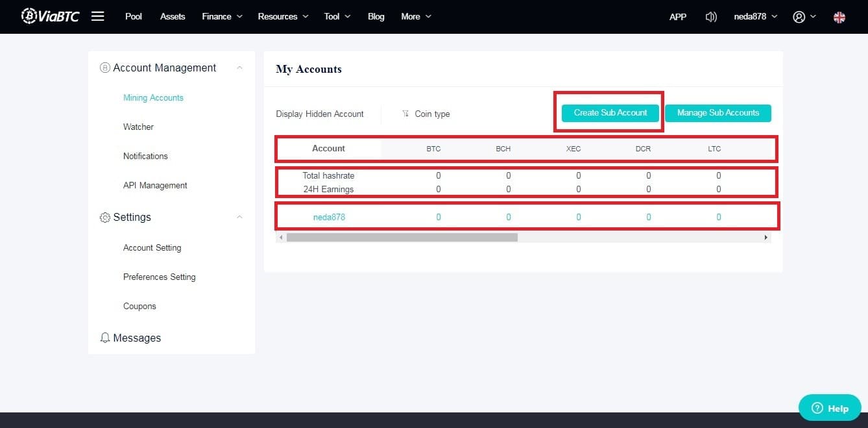
Task: Click the Manage Sub Accounts button
Action: 718,113
